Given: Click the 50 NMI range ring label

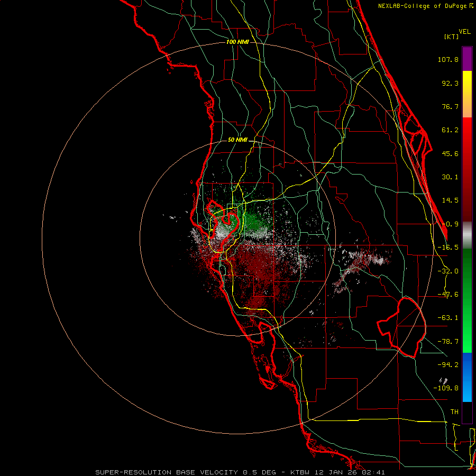Looking at the screenshot, I should (x=237, y=140).
